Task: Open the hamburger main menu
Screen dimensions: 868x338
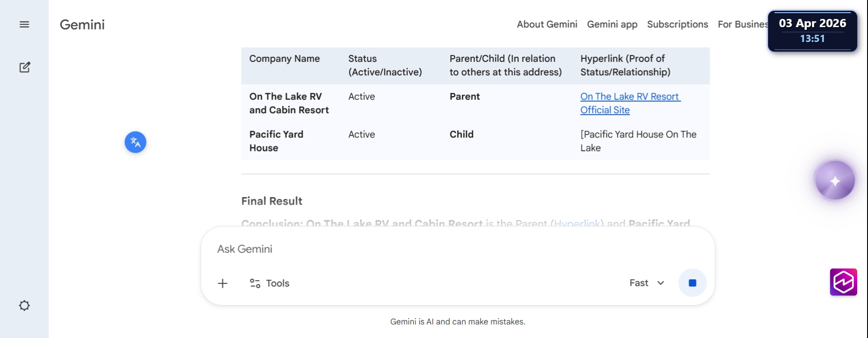Action: [x=24, y=24]
